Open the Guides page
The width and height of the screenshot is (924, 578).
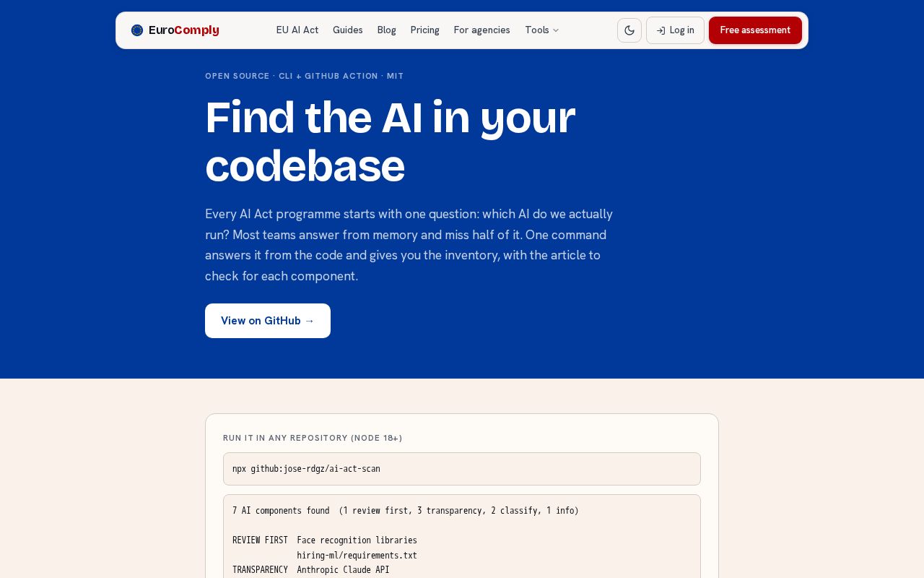pos(348,30)
